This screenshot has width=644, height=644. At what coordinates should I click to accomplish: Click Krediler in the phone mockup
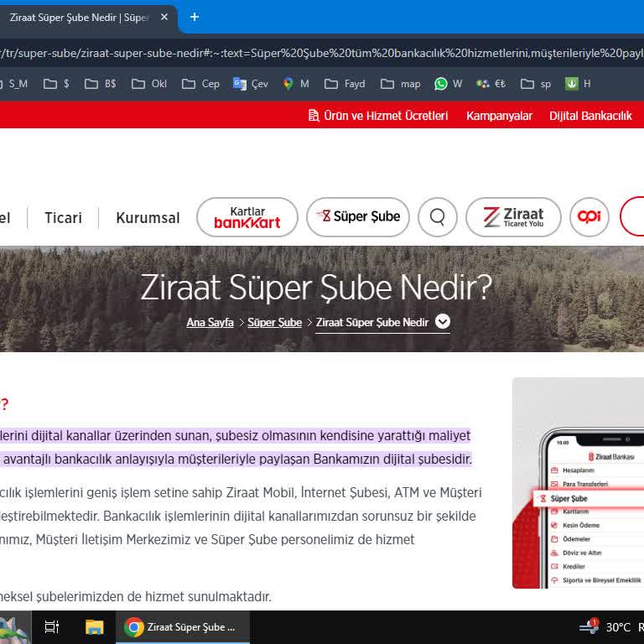point(574,566)
